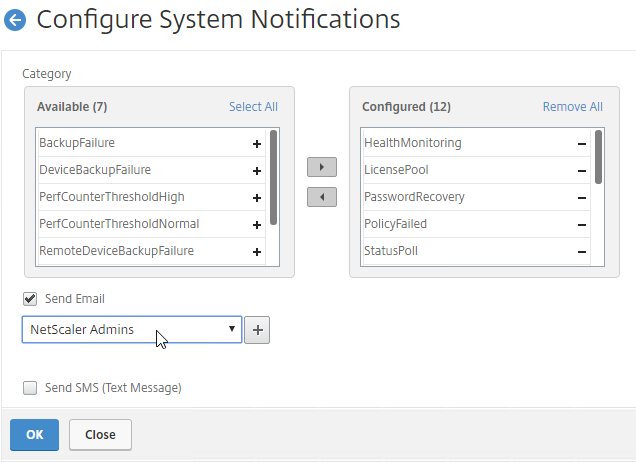
Task: Click the move-left arrow between lists
Action: 322,197
